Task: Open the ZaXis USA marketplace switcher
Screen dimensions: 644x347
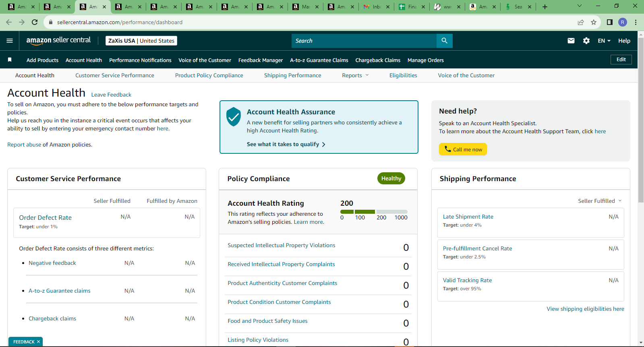Action: pos(141,41)
